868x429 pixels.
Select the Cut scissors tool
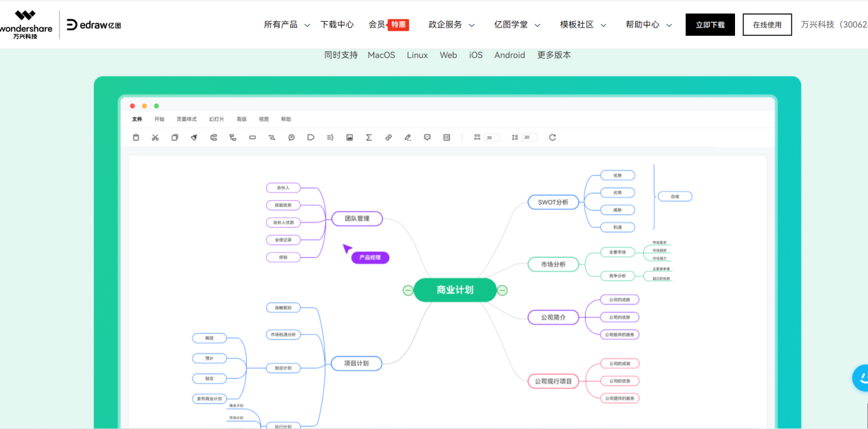point(155,137)
